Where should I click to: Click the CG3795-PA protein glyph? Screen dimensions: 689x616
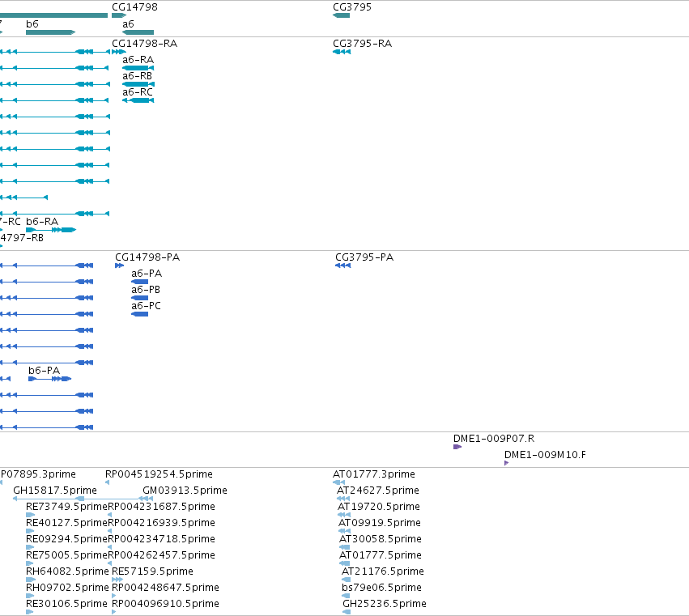(x=342, y=266)
